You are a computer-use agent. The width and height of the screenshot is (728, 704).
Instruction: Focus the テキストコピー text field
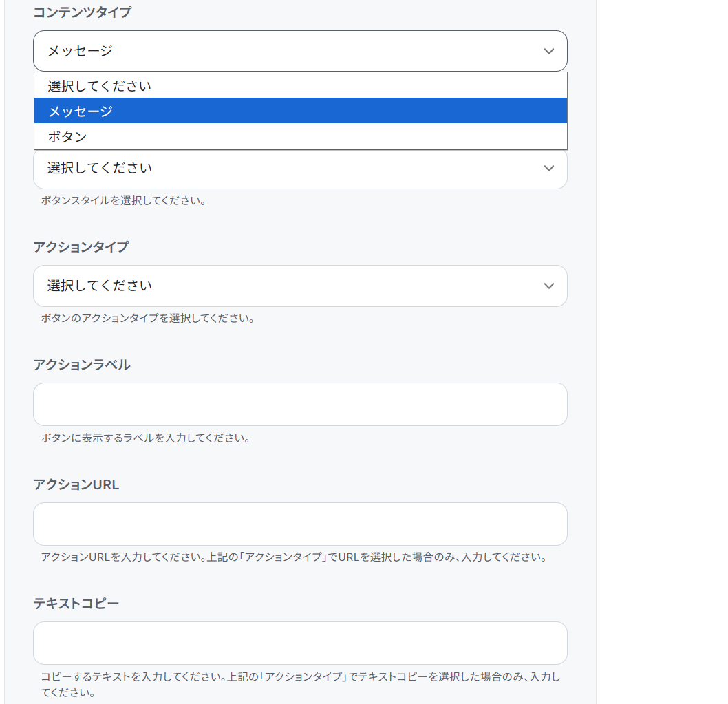(x=300, y=643)
